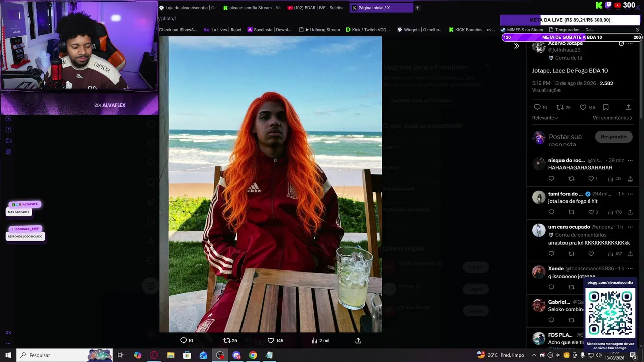Open the weather widget showing 26°C
This screenshot has width=644, height=362.
tap(501, 355)
